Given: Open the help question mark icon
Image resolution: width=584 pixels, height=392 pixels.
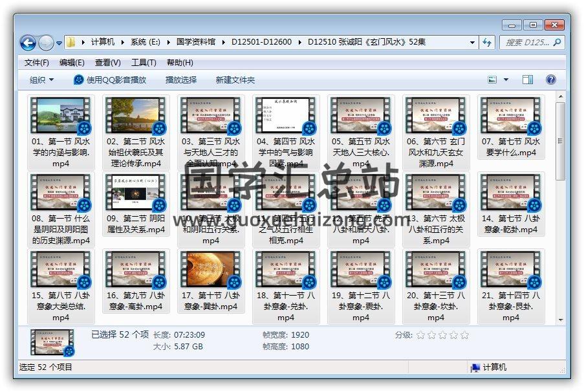Looking at the screenshot, I should [550, 80].
